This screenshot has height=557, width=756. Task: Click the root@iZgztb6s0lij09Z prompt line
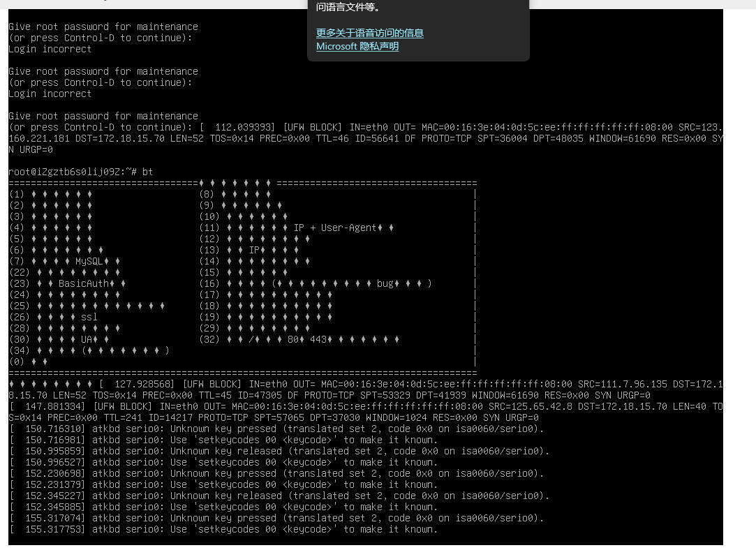(x=80, y=172)
